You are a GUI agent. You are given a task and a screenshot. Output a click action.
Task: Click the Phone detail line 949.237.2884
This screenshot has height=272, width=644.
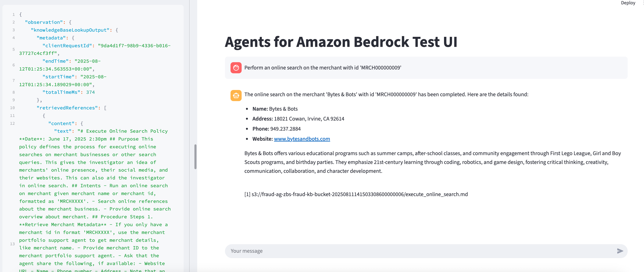277,129
